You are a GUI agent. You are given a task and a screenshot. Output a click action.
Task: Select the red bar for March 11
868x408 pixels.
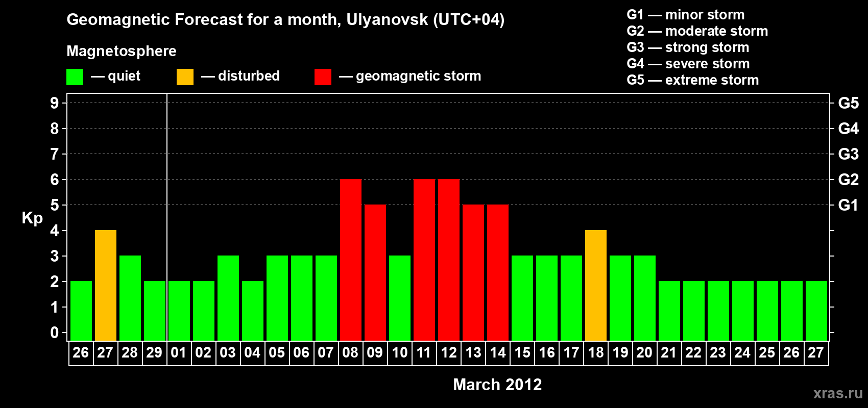(424, 260)
